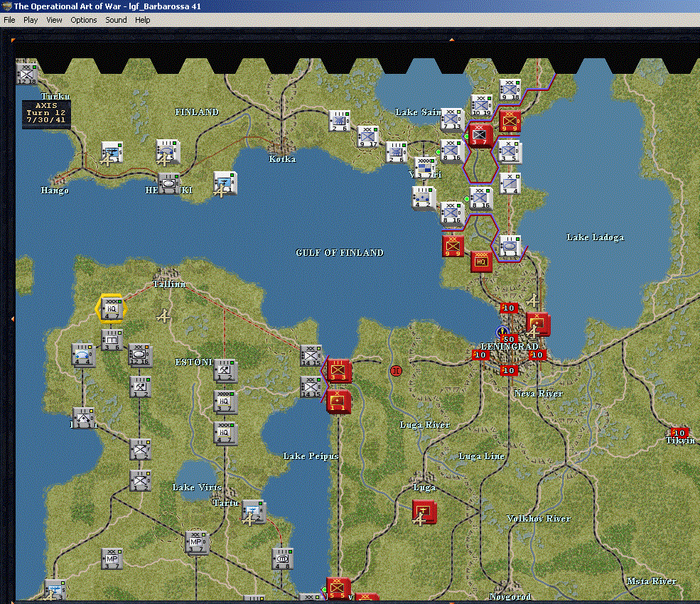The image size is (700, 604).
Task: Select the 3 4 cavalry unit
Action: (510, 184)
